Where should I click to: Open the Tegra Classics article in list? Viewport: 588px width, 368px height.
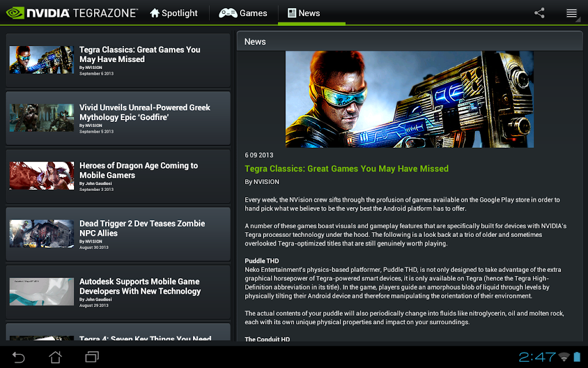118,60
